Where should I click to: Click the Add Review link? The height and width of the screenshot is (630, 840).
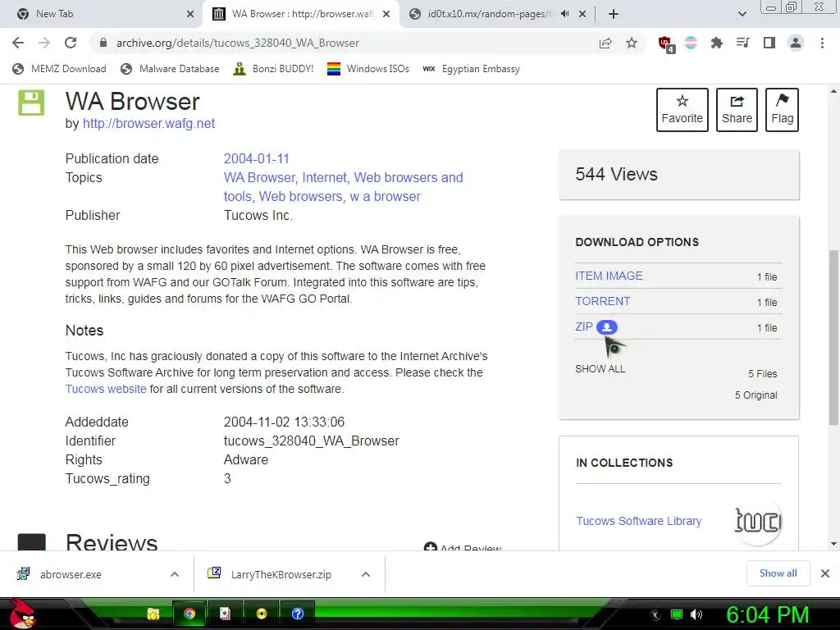[463, 547]
